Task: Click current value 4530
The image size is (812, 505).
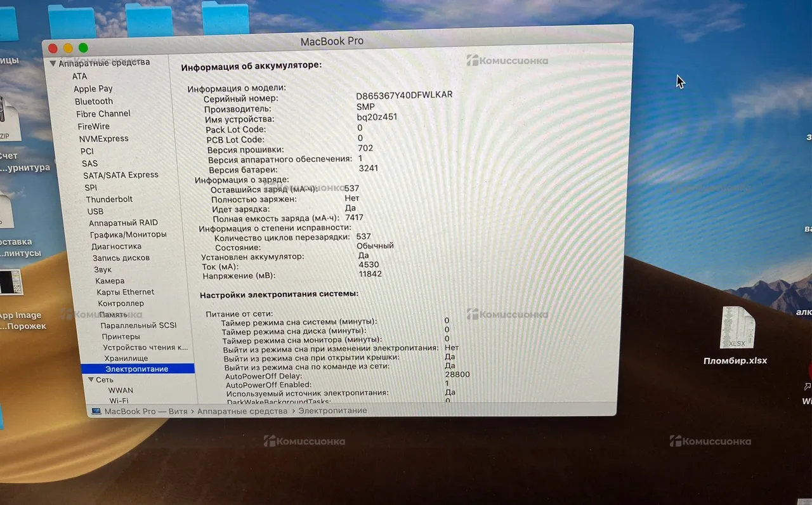Action: point(369,265)
